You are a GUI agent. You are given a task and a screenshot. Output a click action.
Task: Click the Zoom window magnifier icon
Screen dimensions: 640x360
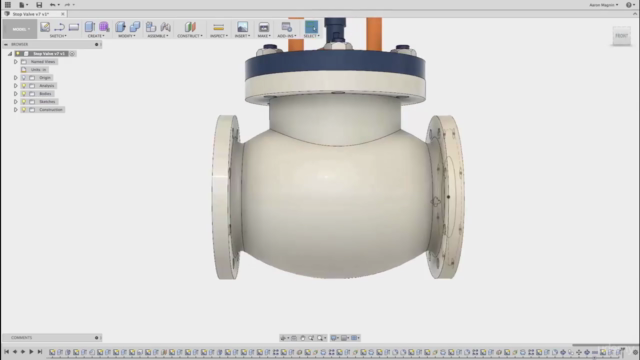320,338
